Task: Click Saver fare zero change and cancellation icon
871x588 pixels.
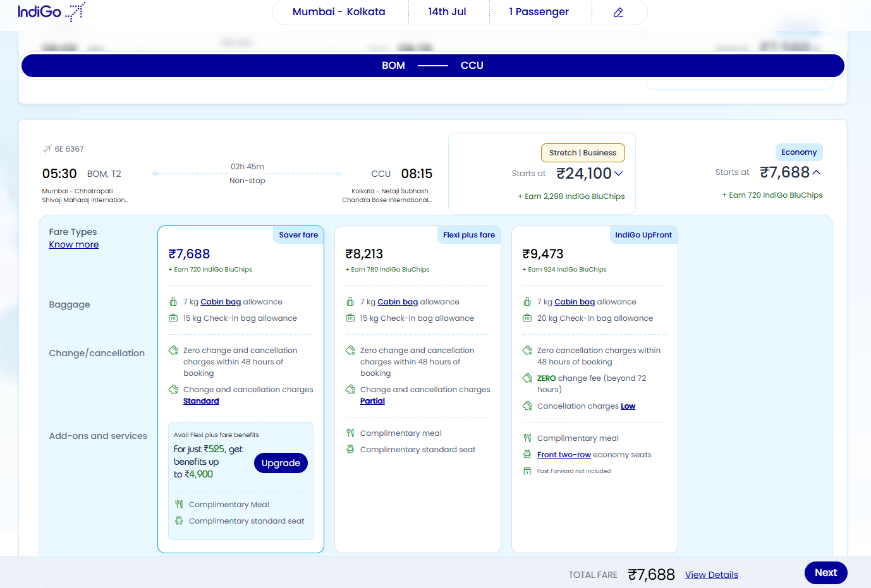Action: point(173,351)
